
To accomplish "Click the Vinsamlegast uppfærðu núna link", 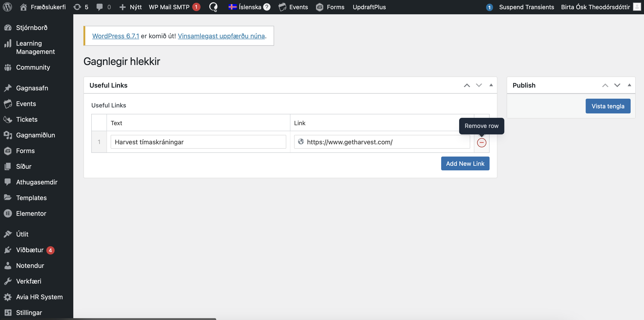I will point(221,36).
